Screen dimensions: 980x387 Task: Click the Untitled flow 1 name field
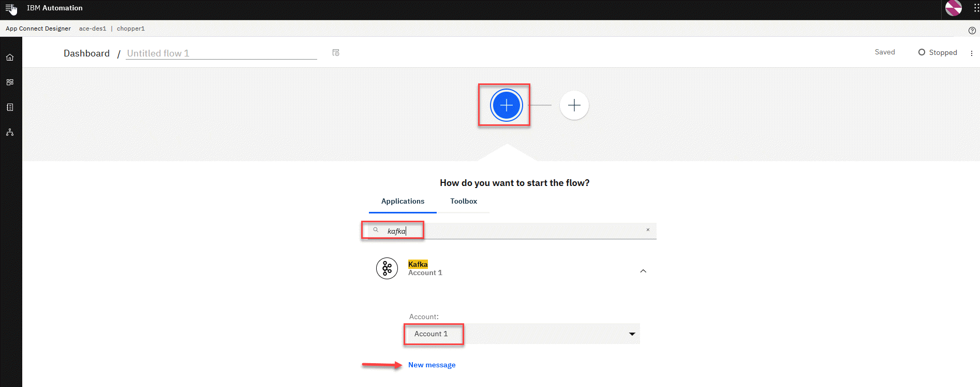[221, 53]
